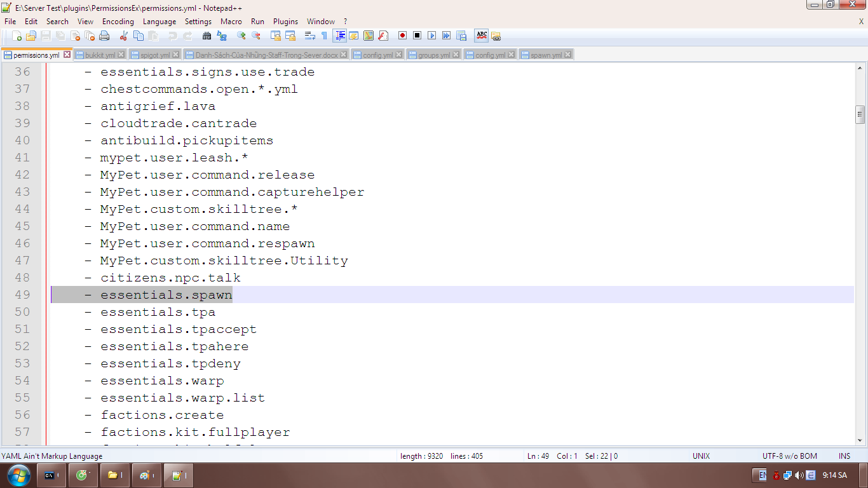Click the ABC spell-check toolbar icon
This screenshot has height=488, width=868.
click(x=481, y=36)
